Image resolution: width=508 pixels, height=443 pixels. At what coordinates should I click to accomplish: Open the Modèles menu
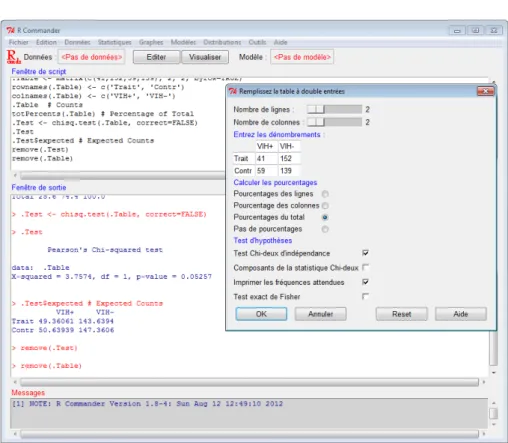[x=183, y=42]
